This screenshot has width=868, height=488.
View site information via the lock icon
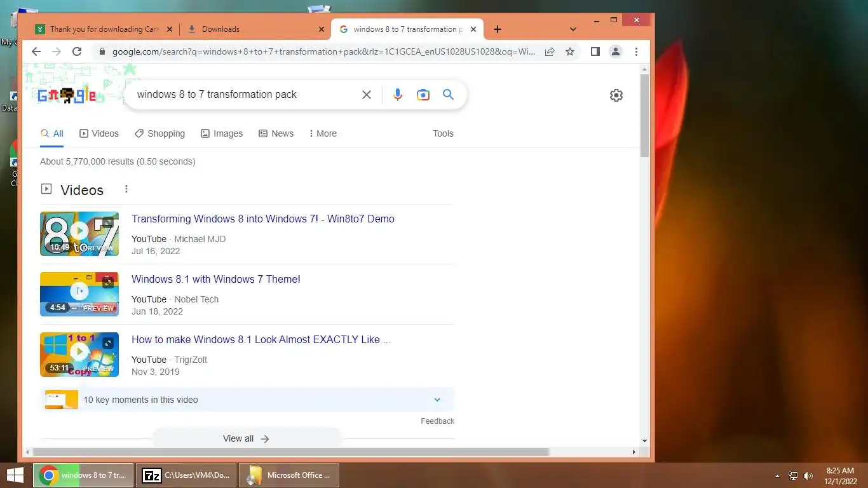102,51
